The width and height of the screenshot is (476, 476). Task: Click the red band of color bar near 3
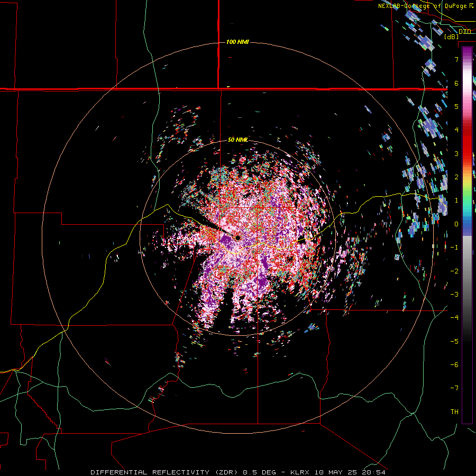(x=467, y=149)
